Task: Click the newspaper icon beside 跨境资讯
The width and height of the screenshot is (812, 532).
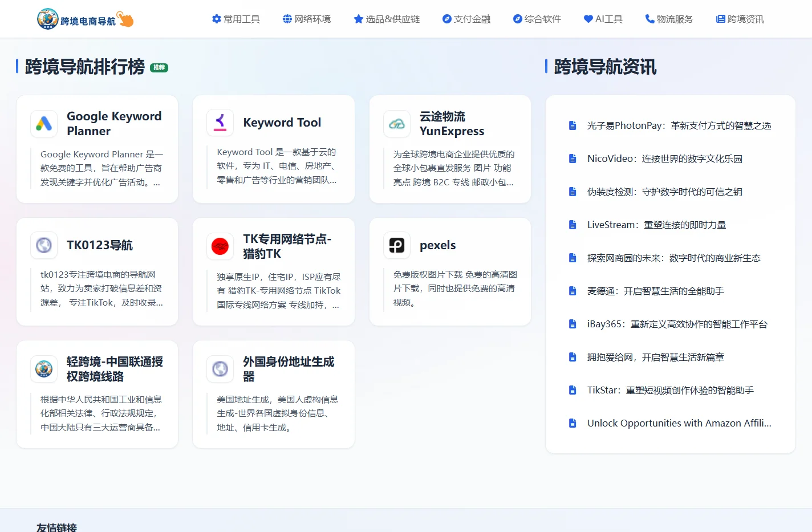Action: [x=721, y=19]
